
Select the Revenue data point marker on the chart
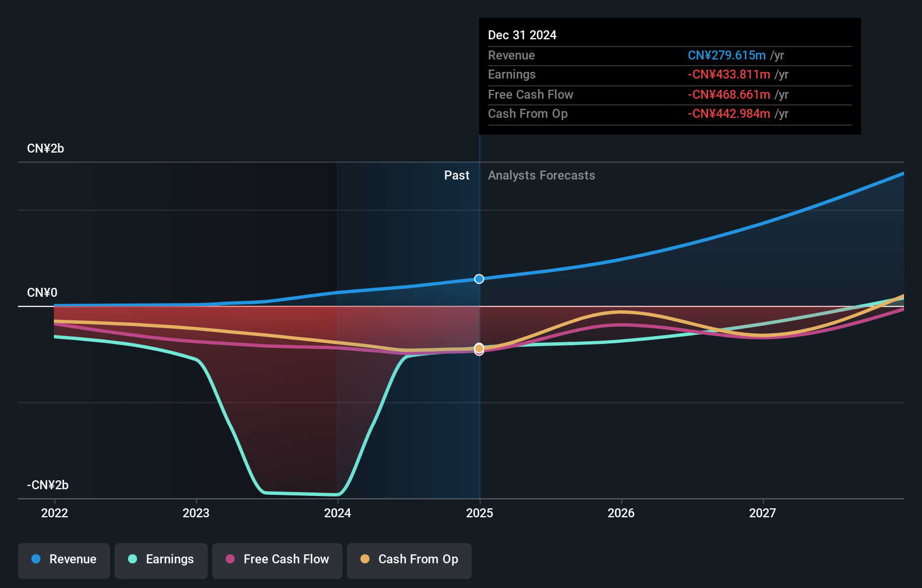479,278
